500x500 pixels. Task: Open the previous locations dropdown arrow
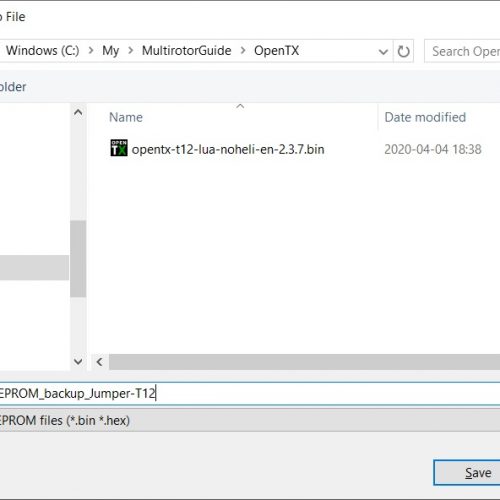click(383, 52)
